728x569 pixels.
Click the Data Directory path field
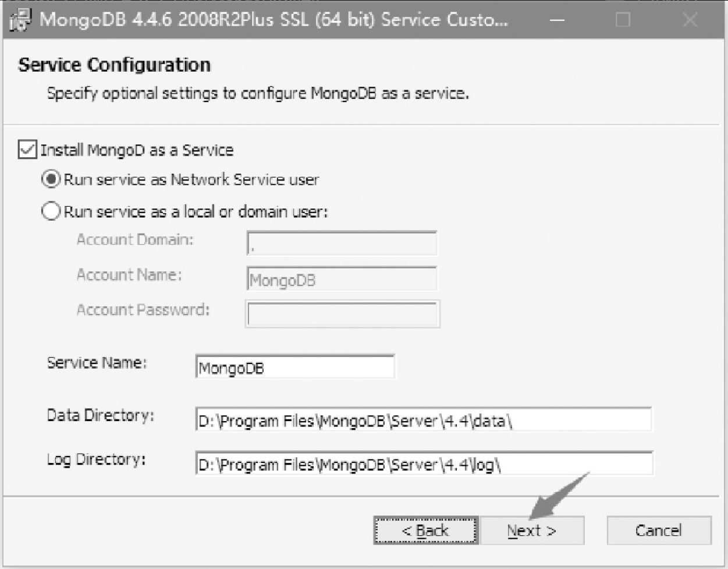[424, 419]
